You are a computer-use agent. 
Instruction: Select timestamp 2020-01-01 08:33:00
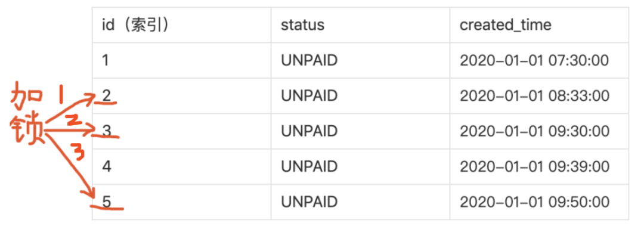coord(534,95)
